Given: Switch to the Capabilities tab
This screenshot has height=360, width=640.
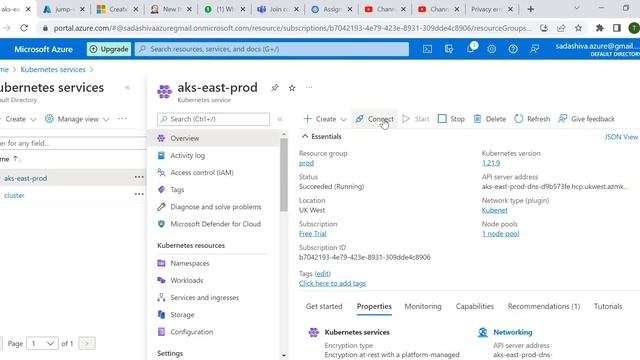Looking at the screenshot, I should coord(475,306).
